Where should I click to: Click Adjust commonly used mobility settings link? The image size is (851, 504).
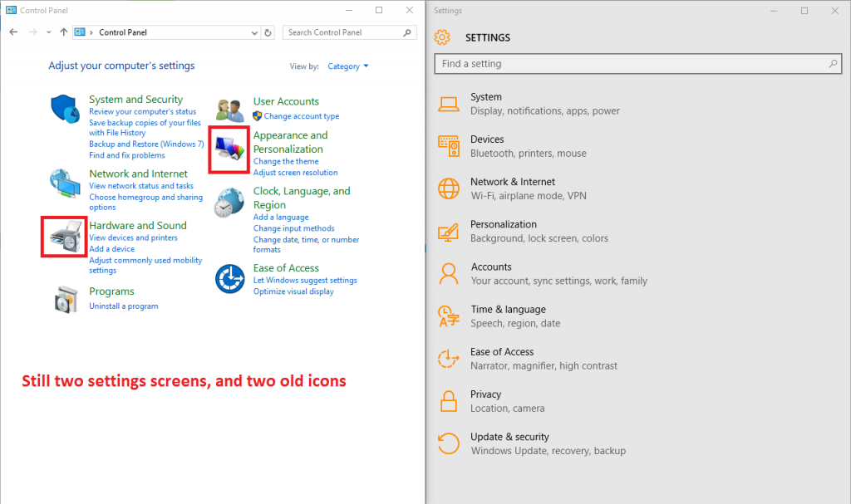(x=145, y=266)
